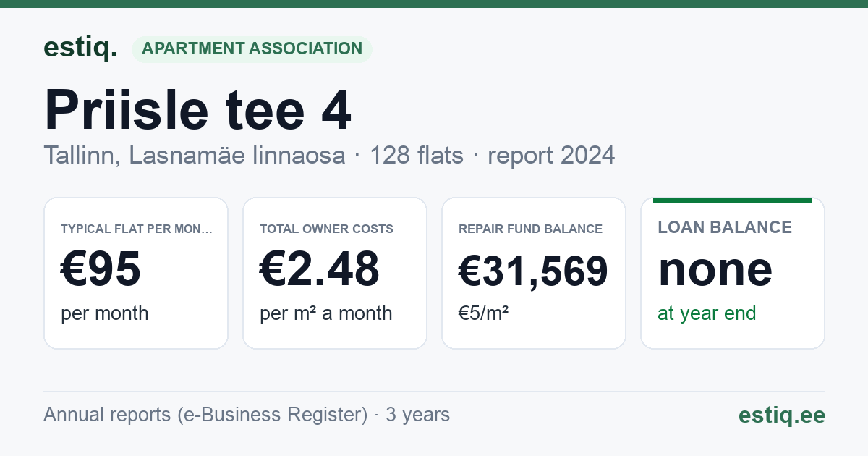Click the €31,569 value

tap(534, 271)
